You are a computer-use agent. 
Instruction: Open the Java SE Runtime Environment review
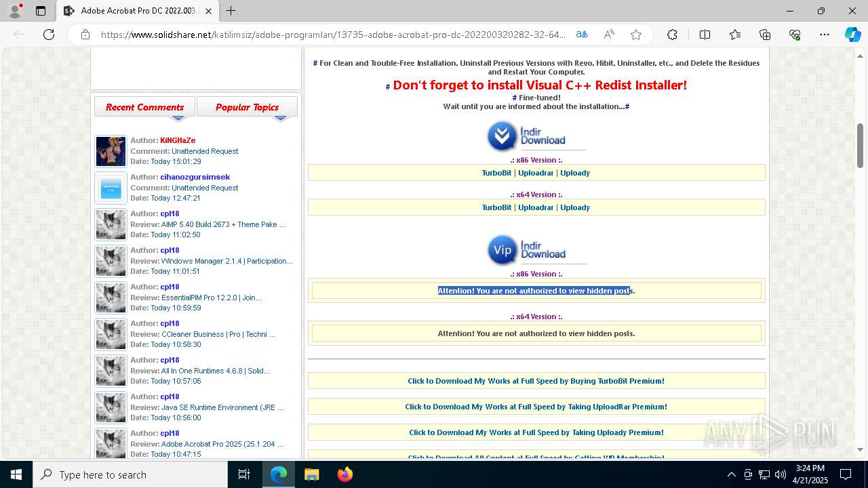tap(222, 407)
